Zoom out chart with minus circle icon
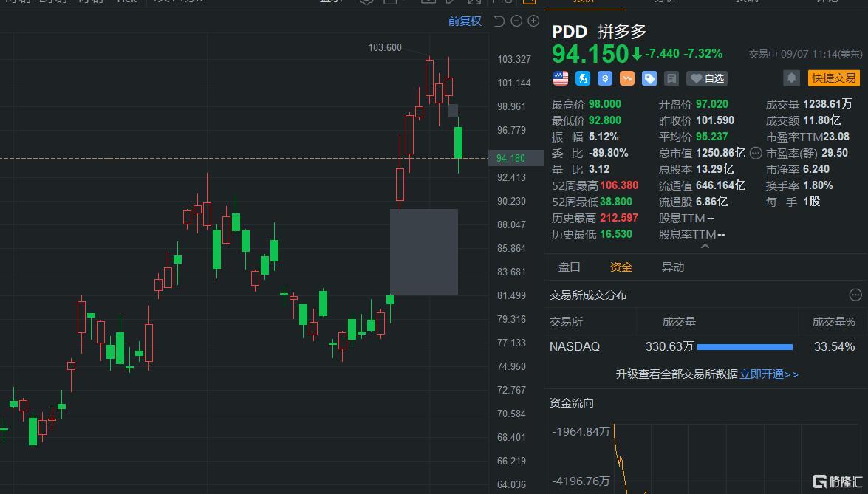Screen dimensions: 868x494 [x=516, y=21]
